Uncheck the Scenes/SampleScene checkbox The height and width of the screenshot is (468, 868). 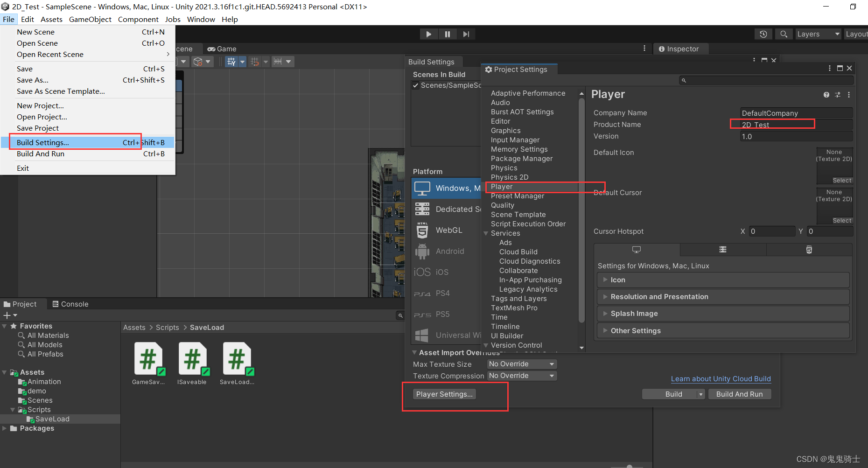pyautogui.click(x=415, y=85)
